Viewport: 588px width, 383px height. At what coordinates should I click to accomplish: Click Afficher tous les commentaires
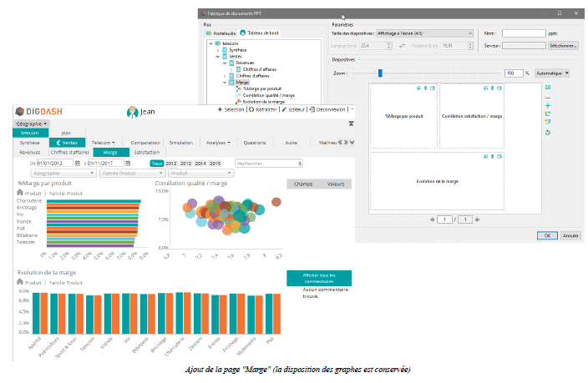pos(319,278)
